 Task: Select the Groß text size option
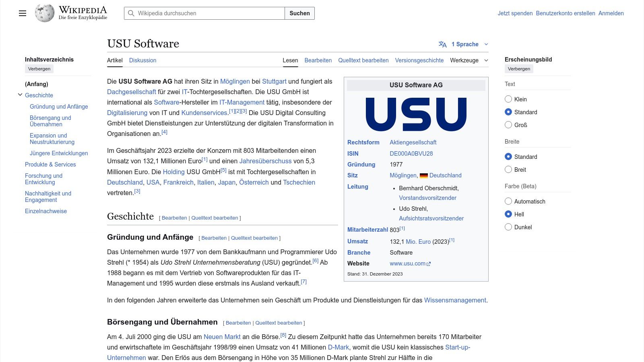click(x=508, y=125)
